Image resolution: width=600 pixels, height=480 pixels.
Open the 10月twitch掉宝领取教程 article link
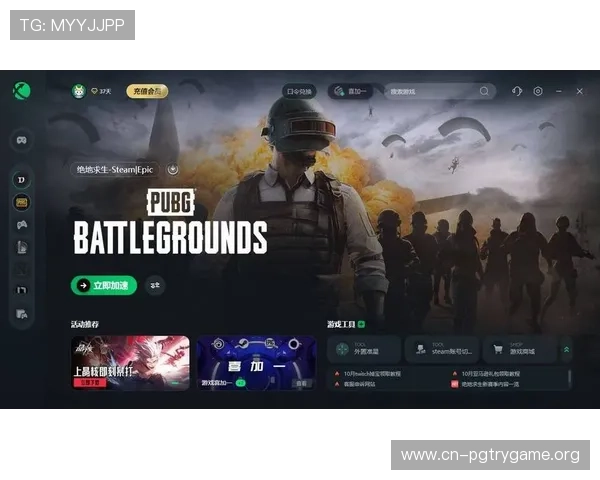click(x=372, y=374)
